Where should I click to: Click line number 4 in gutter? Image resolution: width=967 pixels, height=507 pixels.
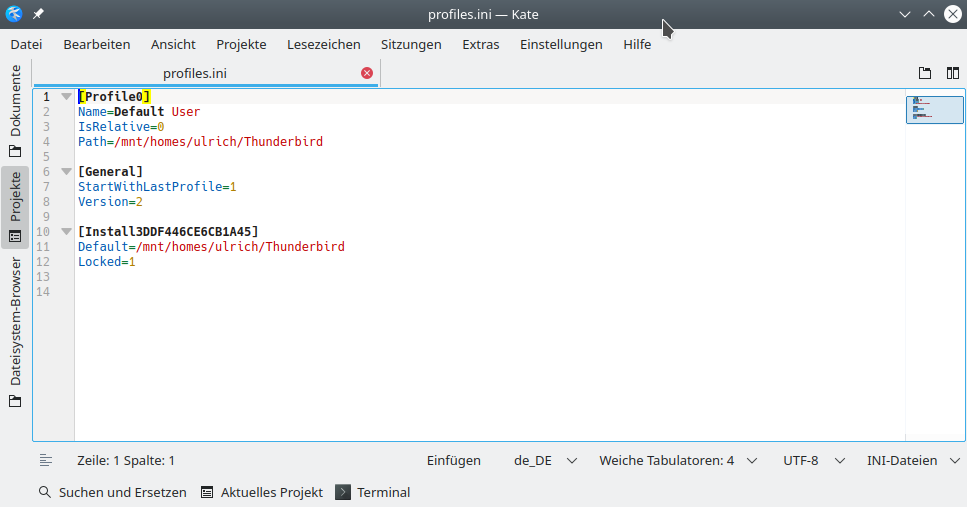coord(46,142)
